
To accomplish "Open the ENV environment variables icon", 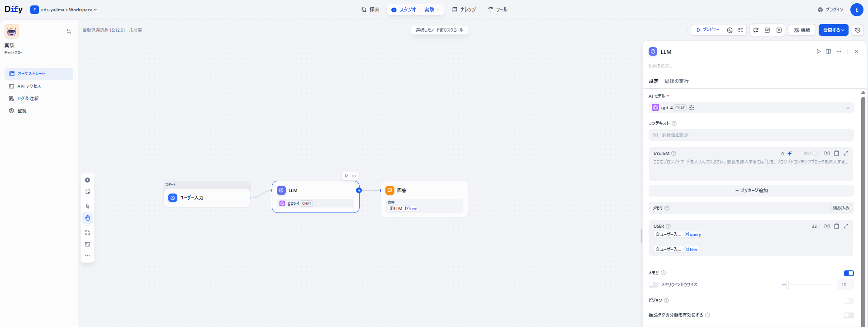I will 767,30.
